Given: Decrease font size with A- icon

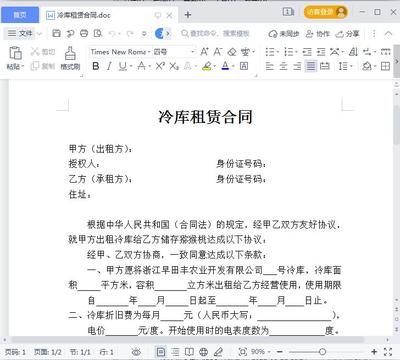Looking at the screenshot, I should [218, 52].
